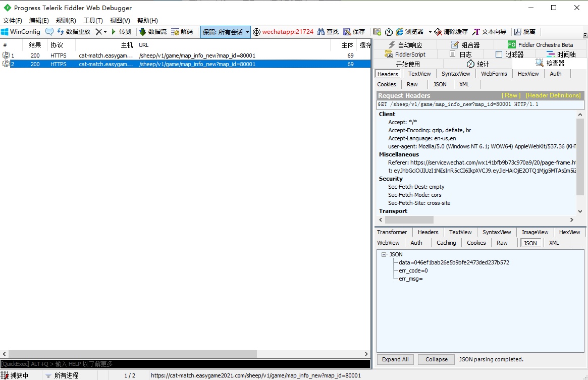This screenshot has height=380, width=588.
Task: Select session row number 1
Action: pos(185,56)
